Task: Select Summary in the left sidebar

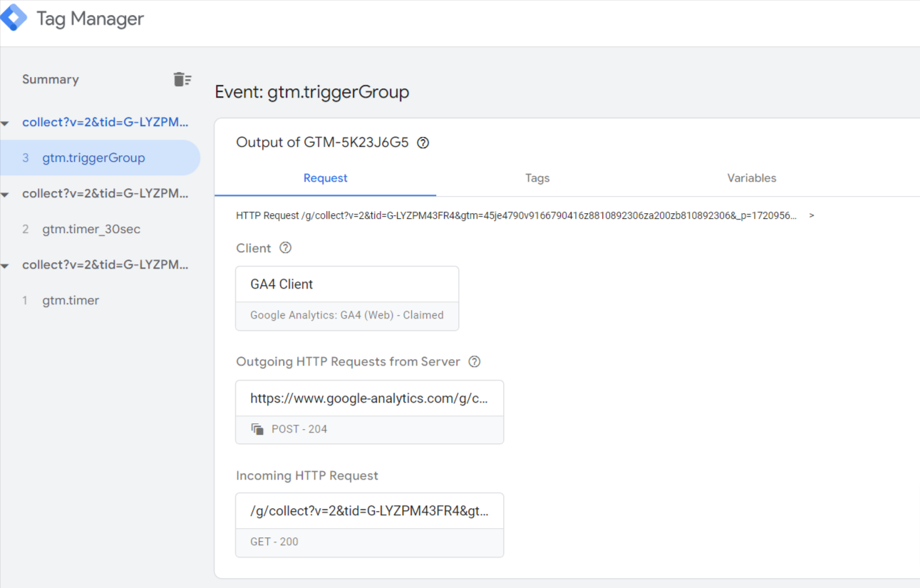Action: click(51, 79)
